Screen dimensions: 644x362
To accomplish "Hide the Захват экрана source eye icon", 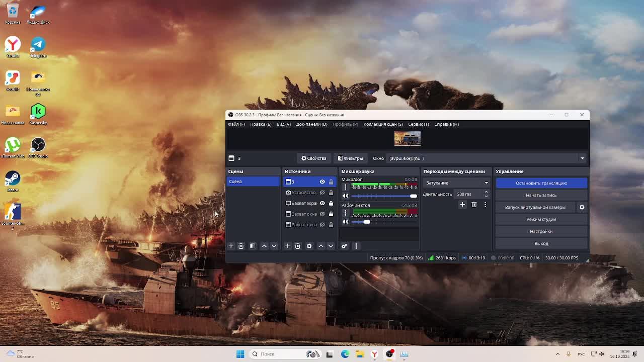I will (x=323, y=203).
